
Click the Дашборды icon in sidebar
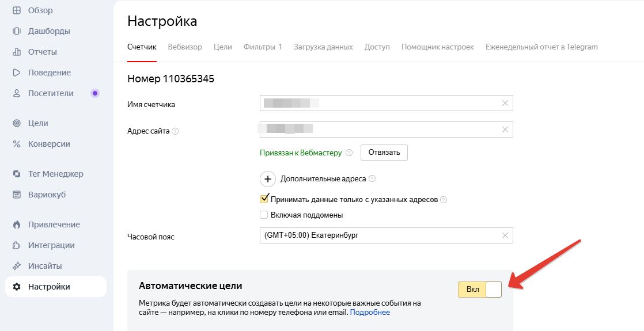(17, 31)
